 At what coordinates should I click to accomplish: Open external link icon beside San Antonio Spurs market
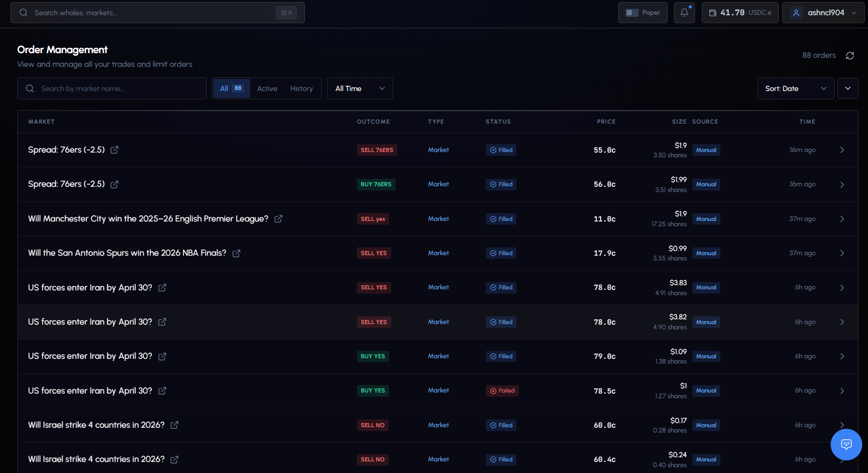237,253
